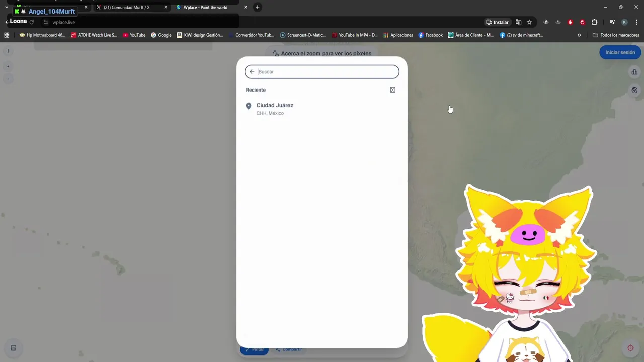
Task: Open the leaderboard bar chart icon
Action: point(634,72)
